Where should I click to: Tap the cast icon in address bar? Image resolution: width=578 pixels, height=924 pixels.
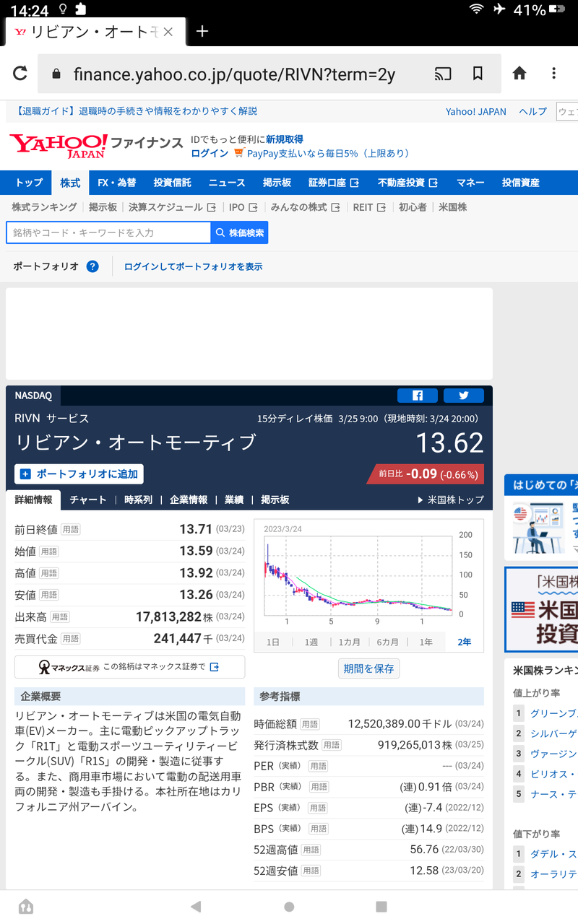(443, 73)
